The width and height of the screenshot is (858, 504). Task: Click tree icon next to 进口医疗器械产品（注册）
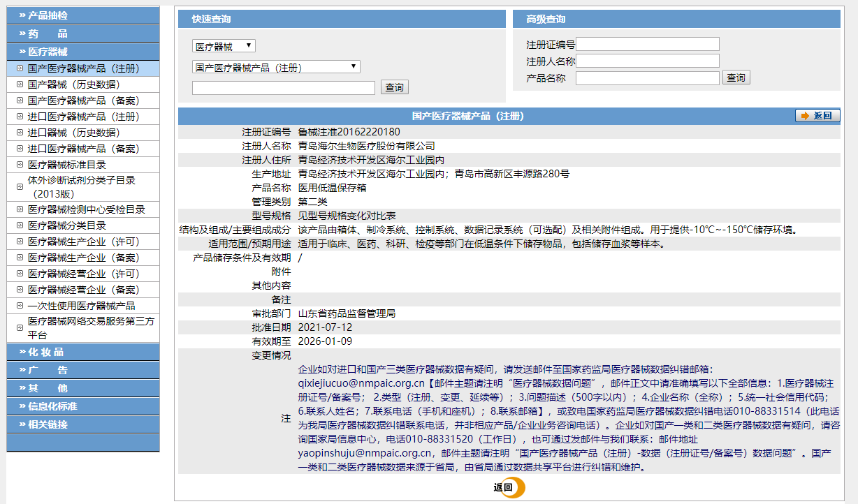(x=20, y=117)
